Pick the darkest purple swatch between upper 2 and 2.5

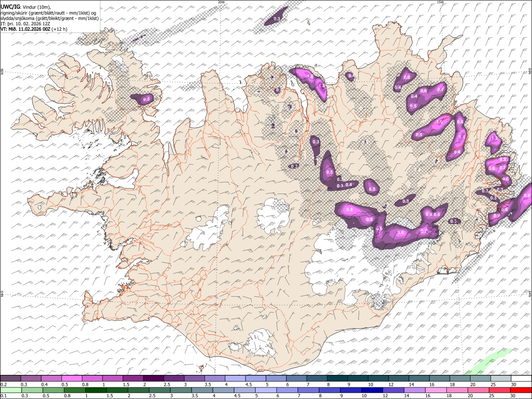point(153,379)
